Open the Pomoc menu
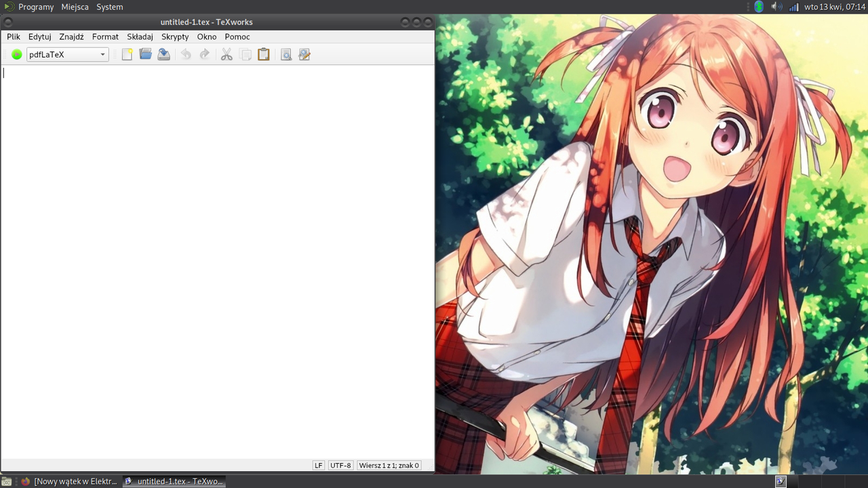This screenshot has width=868, height=488. click(237, 37)
